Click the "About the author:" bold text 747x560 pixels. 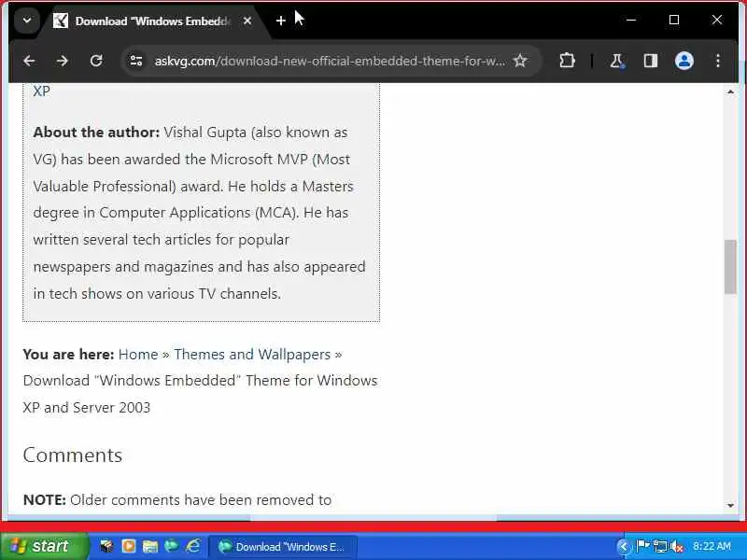(96, 133)
